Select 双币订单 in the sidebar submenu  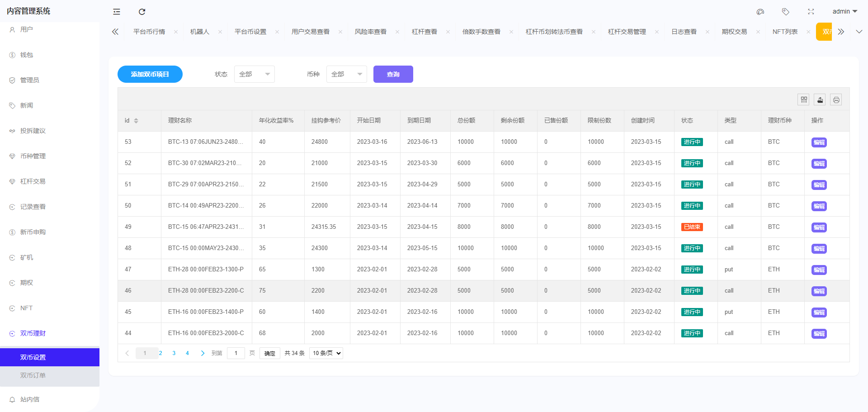tap(33, 375)
